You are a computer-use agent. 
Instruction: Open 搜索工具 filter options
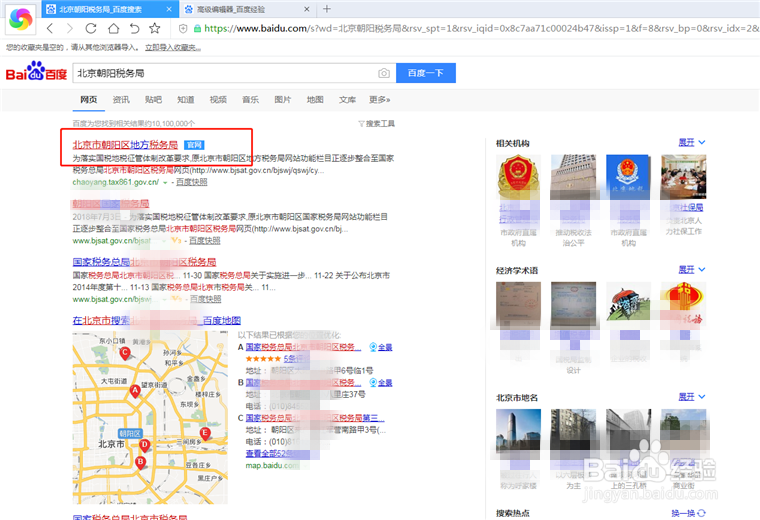point(377,124)
